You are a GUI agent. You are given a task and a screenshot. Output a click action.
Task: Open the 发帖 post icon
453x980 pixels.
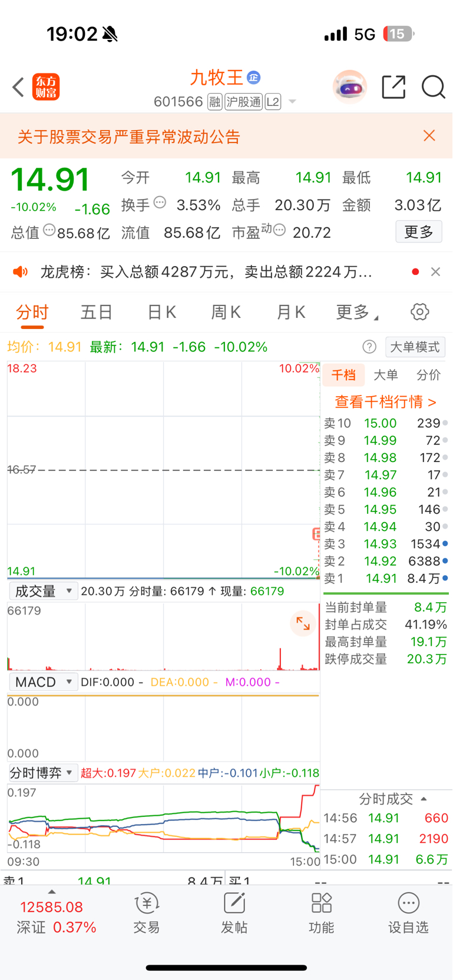[x=234, y=913]
